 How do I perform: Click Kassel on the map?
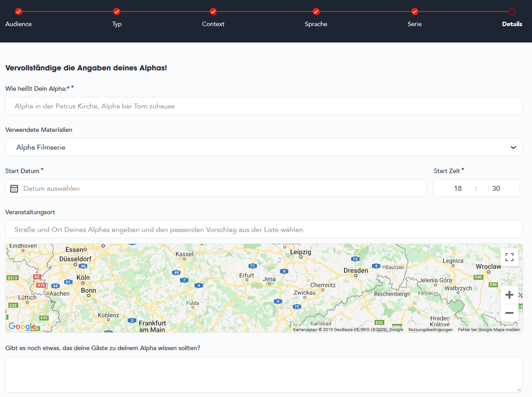184,254
